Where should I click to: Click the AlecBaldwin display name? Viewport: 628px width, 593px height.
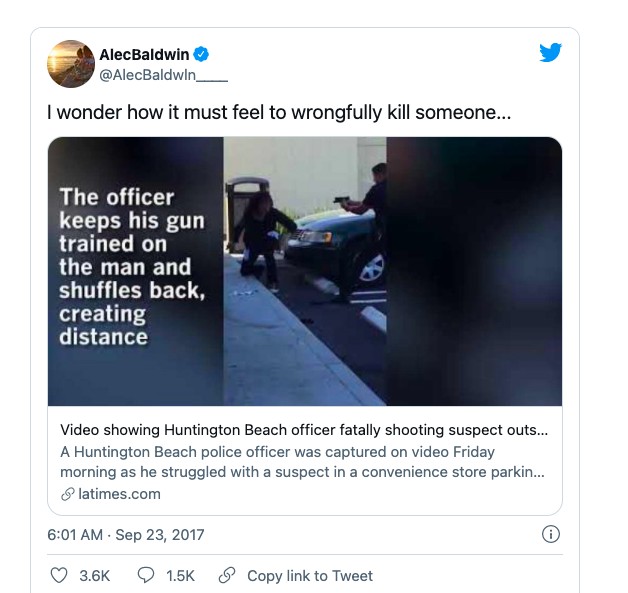144,54
